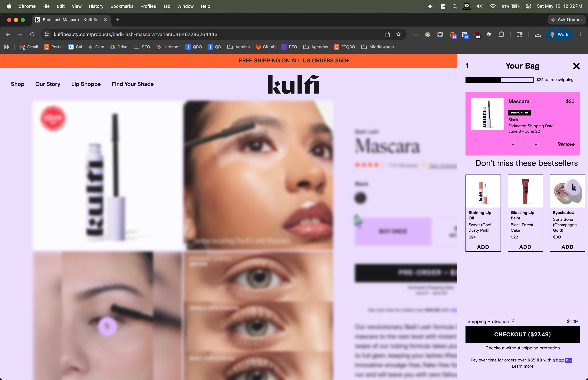Open the Gmail bookmark
The image size is (588, 380).
[29, 47]
